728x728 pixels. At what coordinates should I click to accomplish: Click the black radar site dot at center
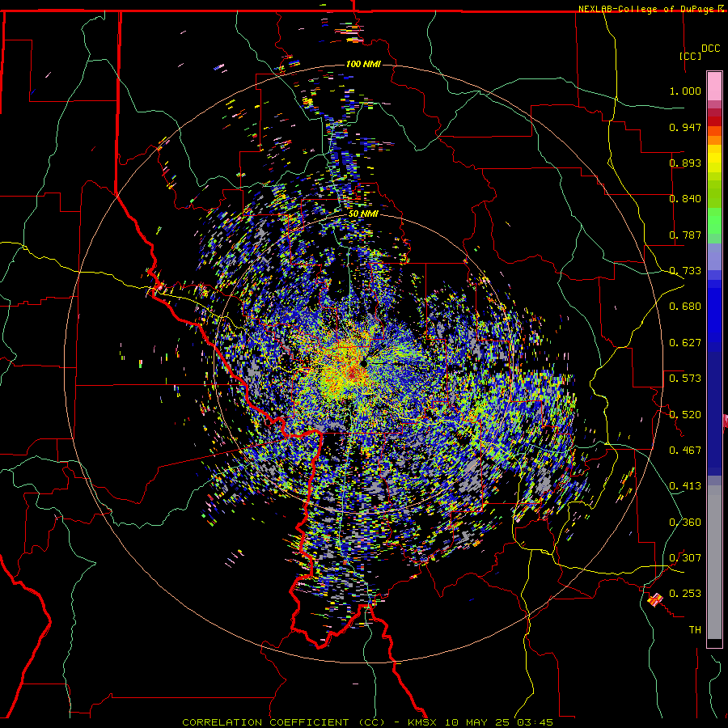pyautogui.click(x=363, y=363)
